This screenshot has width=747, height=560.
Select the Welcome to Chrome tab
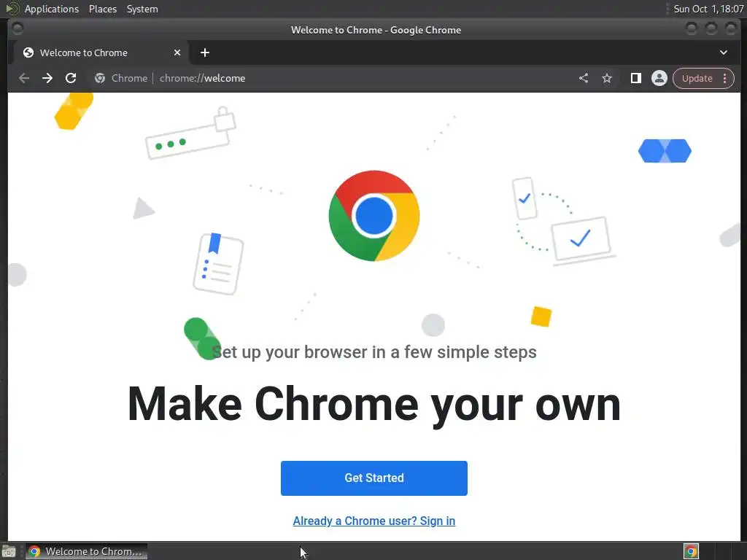pyautogui.click(x=100, y=52)
